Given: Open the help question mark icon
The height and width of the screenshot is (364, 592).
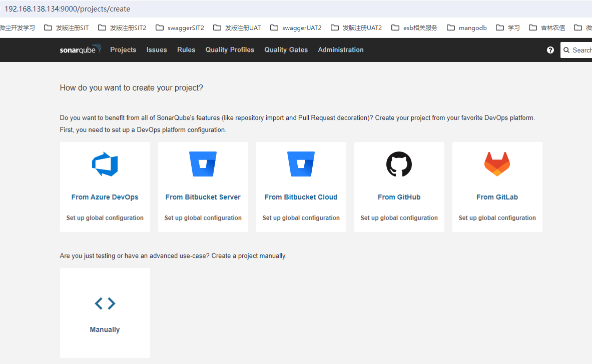Looking at the screenshot, I should click(x=550, y=50).
